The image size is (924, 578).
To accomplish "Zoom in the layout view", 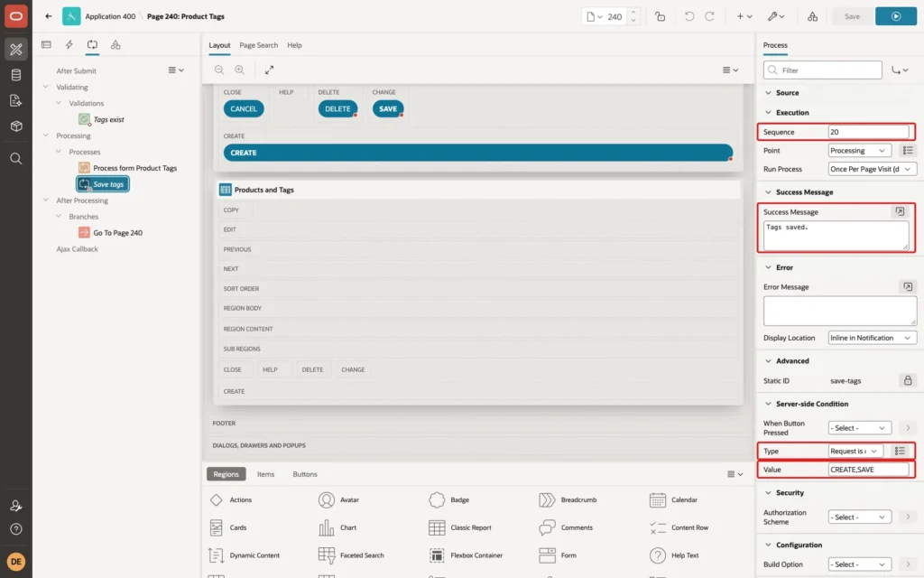I will click(x=239, y=70).
